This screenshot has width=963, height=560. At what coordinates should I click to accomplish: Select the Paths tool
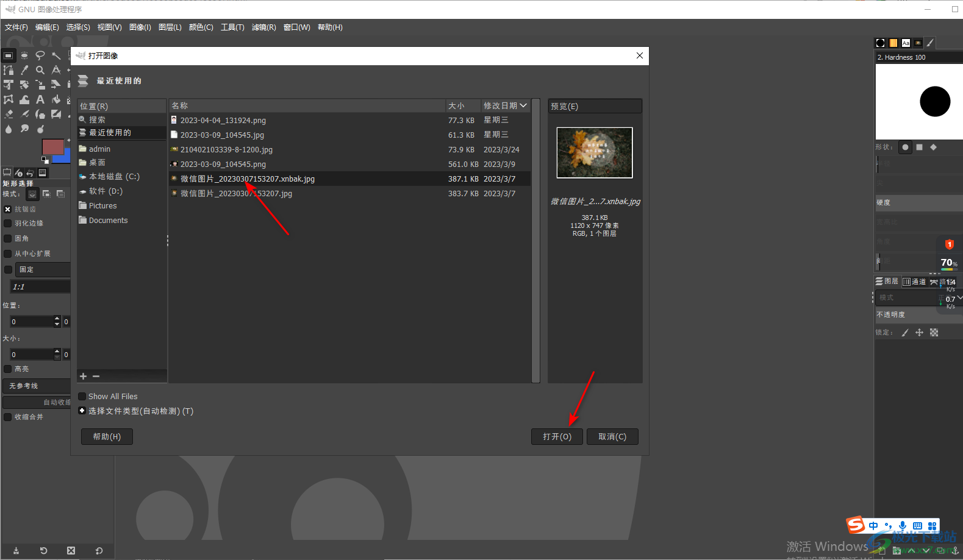tap(8, 70)
